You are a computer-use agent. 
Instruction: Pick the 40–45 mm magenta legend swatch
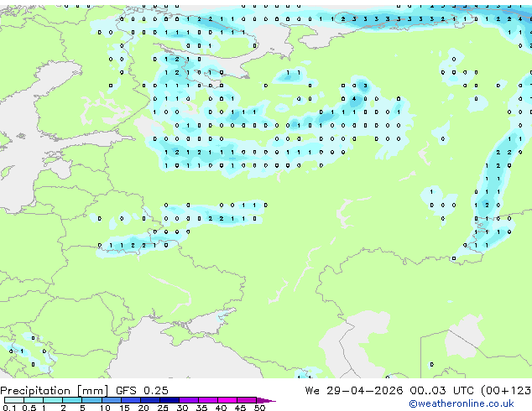click(x=227, y=400)
